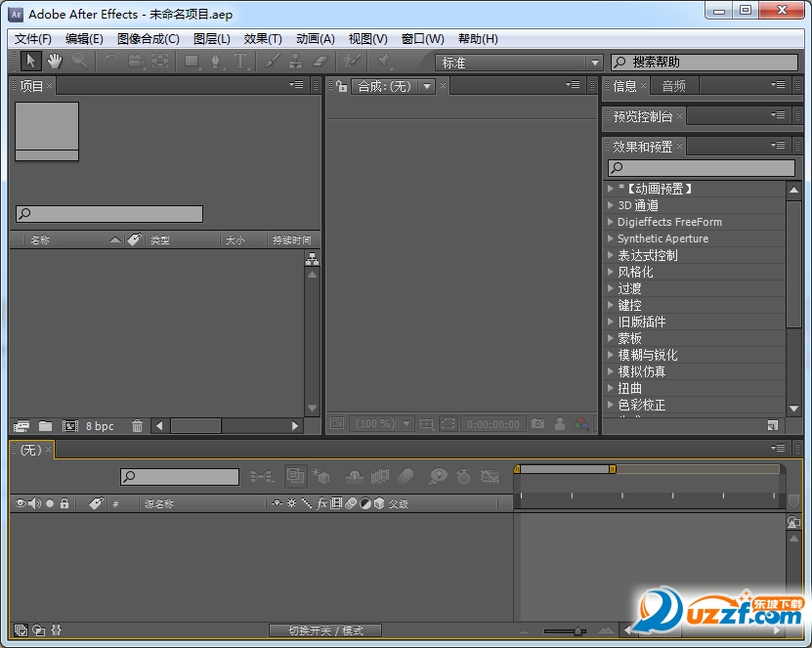Screen dimensions: 812x648
Task: Click the Effects and Presets search field
Action: [x=702, y=168]
